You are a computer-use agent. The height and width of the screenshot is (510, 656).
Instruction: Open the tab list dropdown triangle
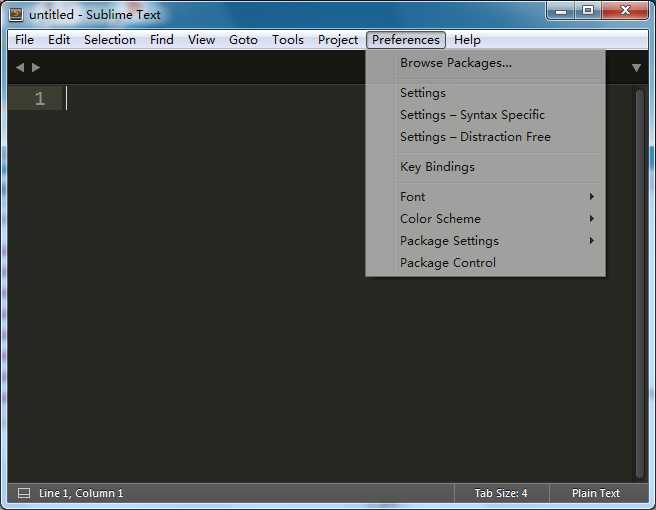[x=636, y=68]
